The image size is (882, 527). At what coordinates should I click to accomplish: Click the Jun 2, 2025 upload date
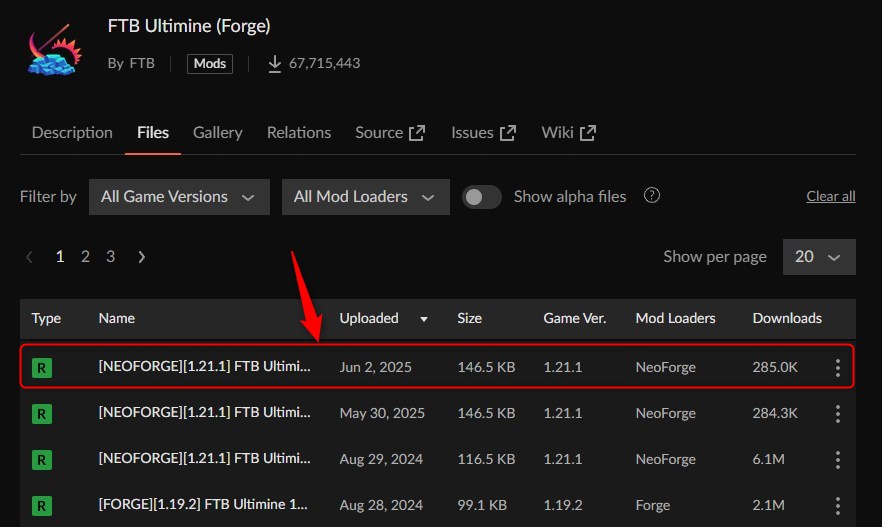[x=375, y=367]
